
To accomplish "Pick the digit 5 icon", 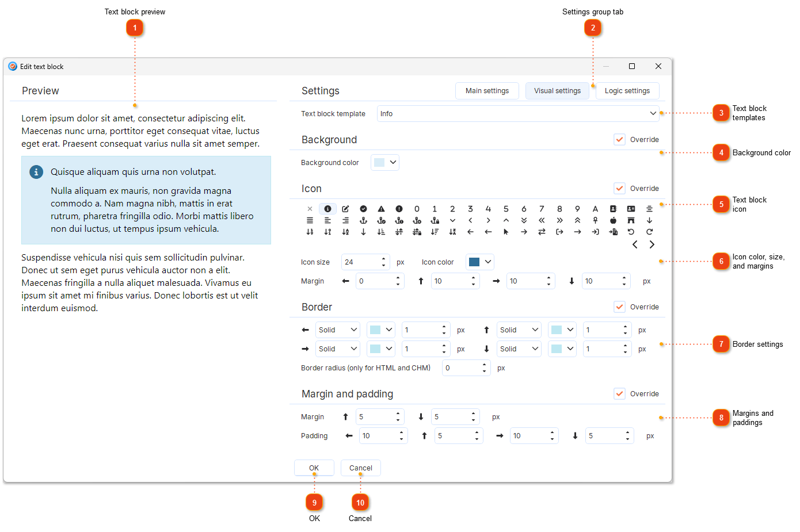I will click(x=506, y=209).
